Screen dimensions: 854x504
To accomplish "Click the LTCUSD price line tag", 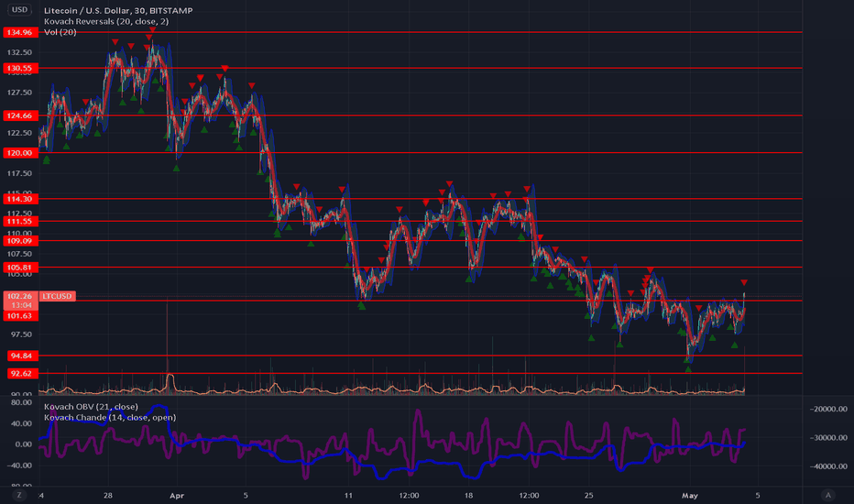I will coord(57,296).
